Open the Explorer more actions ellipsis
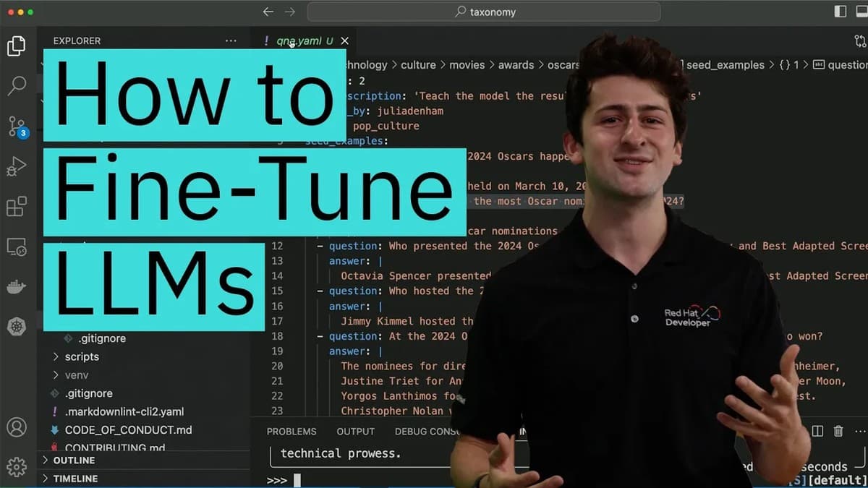Screen dimensions: 868x488 point(231,41)
